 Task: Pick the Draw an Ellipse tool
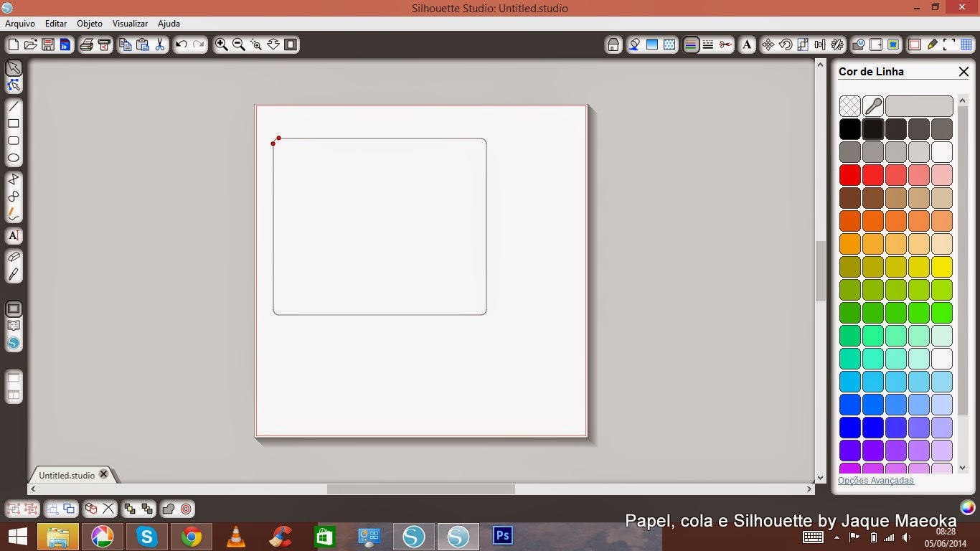[13, 158]
